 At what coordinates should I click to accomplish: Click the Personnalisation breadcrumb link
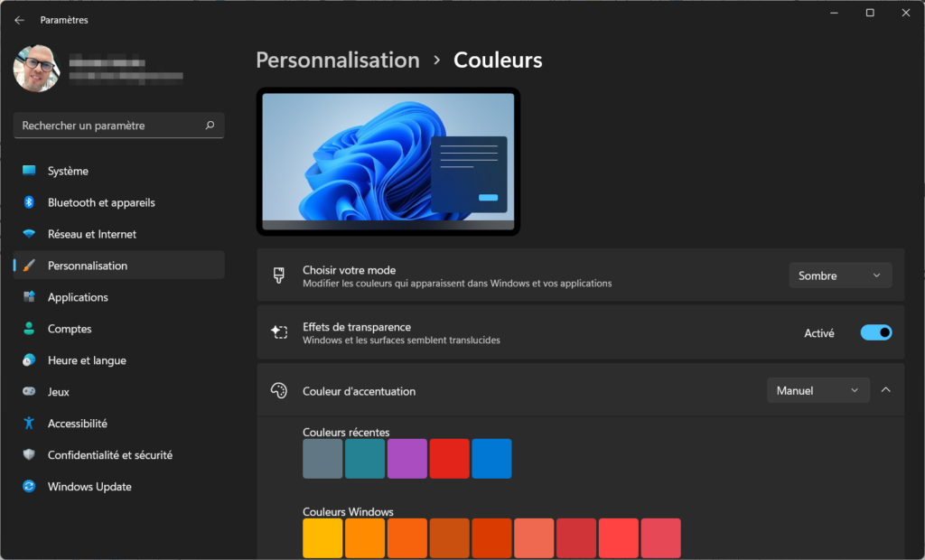point(338,60)
